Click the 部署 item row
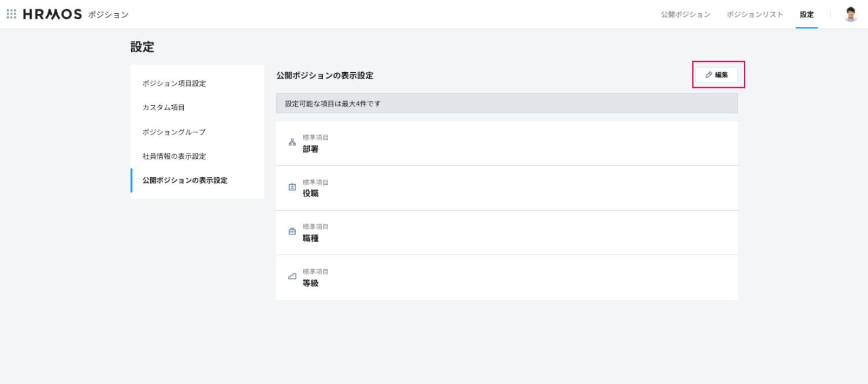 (x=507, y=144)
